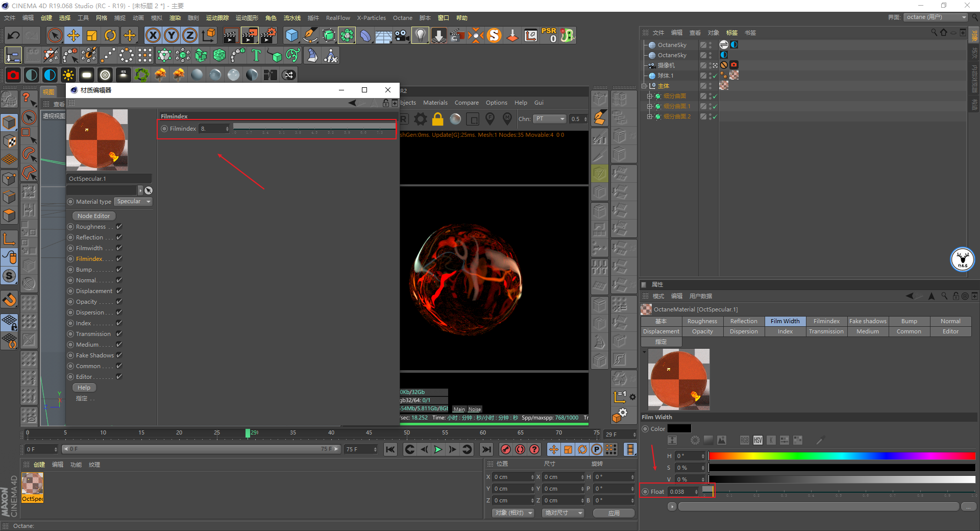Viewport: 980px width, 531px height.
Task: Toggle the Fake Shadows channel checkbox
Action: tap(119, 355)
